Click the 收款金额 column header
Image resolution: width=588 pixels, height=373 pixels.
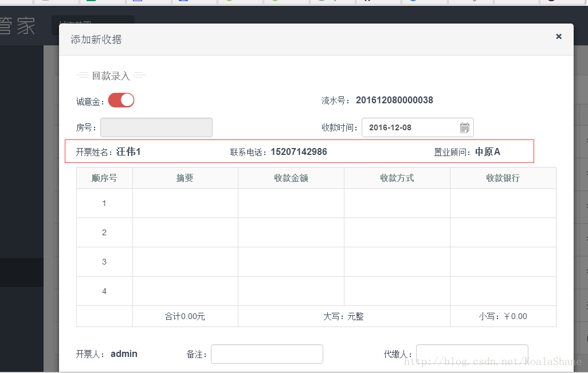click(x=291, y=178)
